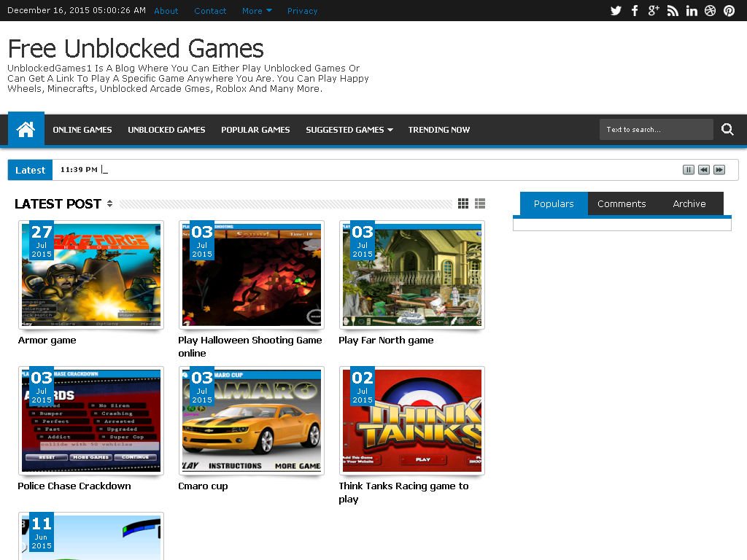The height and width of the screenshot is (560, 747).
Task: Open the Pinterest social icon
Action: pos(729,11)
